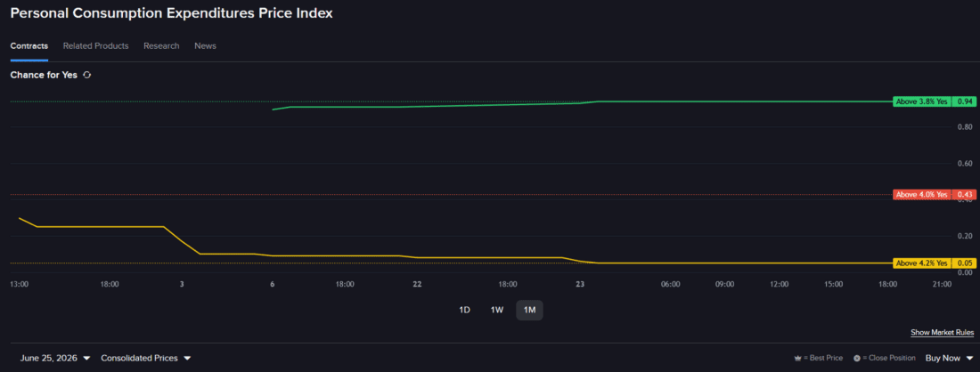980x372 pixels.
Task: Click the 15:00 x-axis label
Action: tap(833, 284)
